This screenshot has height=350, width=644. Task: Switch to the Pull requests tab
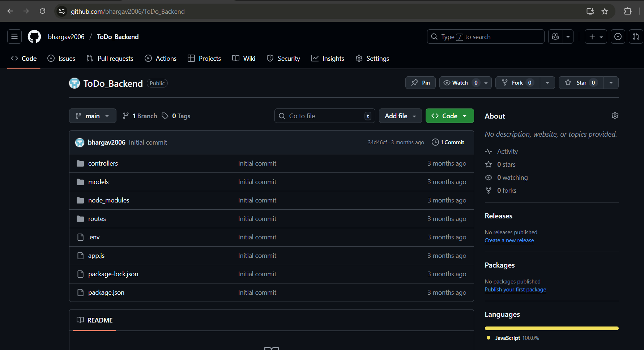(110, 59)
